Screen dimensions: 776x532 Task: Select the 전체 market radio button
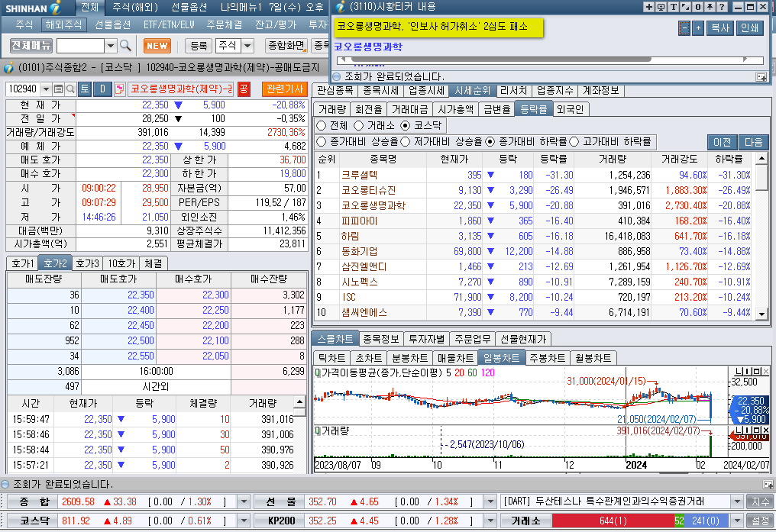[x=322, y=126]
